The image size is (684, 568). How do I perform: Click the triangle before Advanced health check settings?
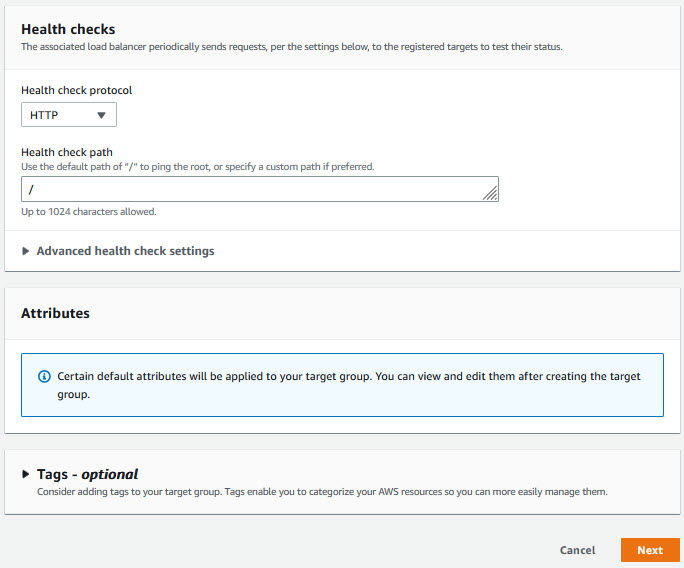tap(26, 251)
